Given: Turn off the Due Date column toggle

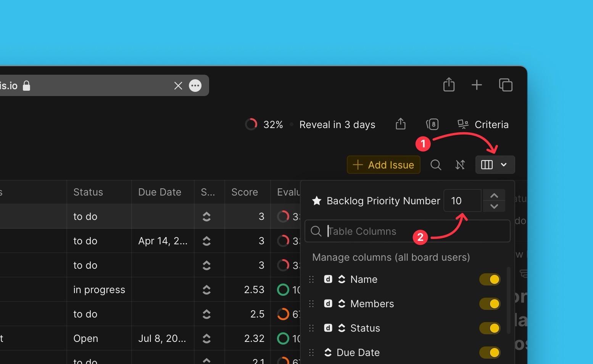Looking at the screenshot, I should [490, 353].
